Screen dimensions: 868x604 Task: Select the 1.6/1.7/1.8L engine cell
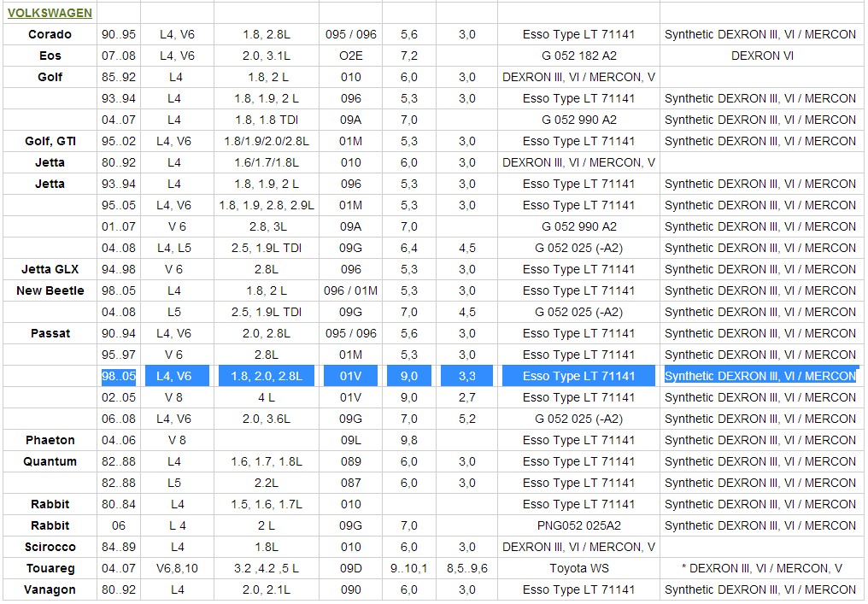267,163
